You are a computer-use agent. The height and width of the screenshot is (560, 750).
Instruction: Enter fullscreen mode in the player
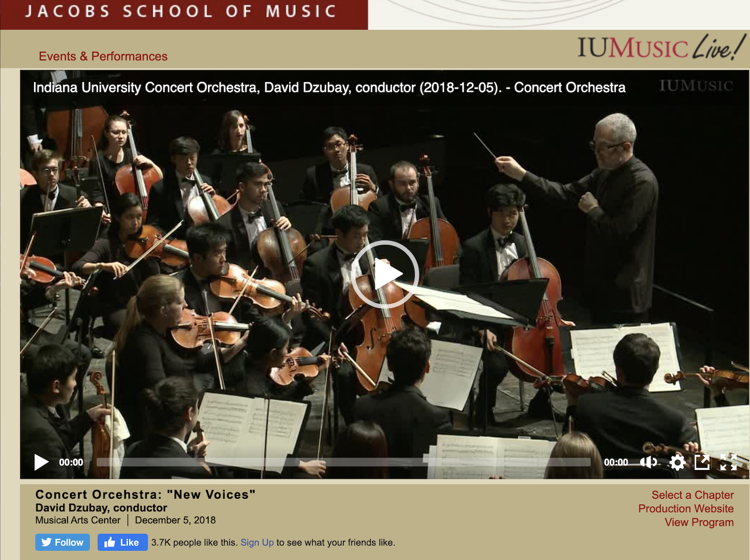[x=728, y=462]
